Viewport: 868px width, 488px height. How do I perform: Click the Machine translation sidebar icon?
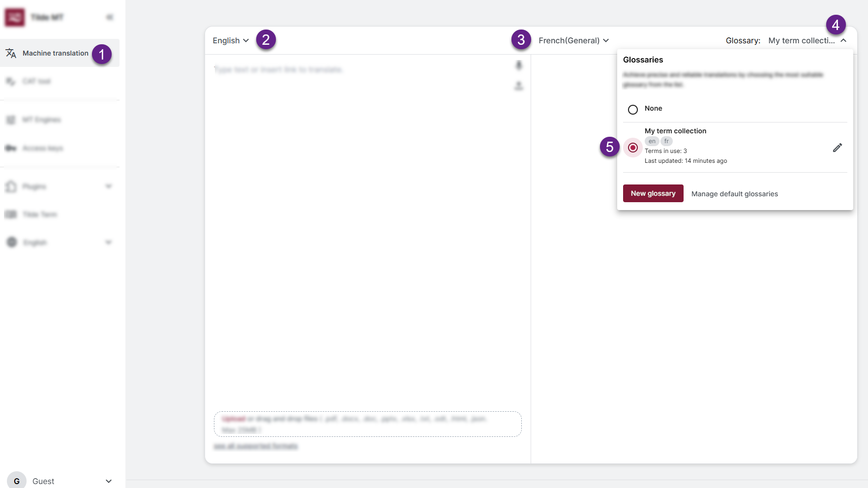[x=11, y=53]
